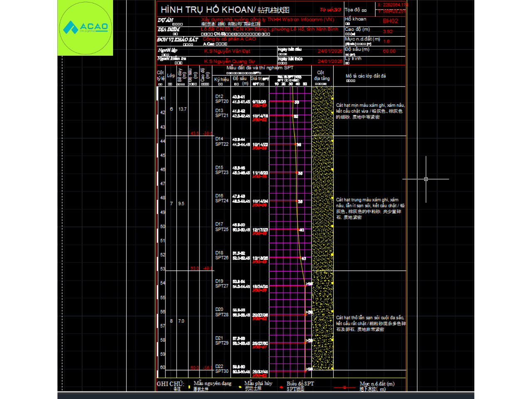The width and height of the screenshot is (532, 399).
Task: Click layer 8 thickness value '7.0'
Action: click(x=181, y=321)
